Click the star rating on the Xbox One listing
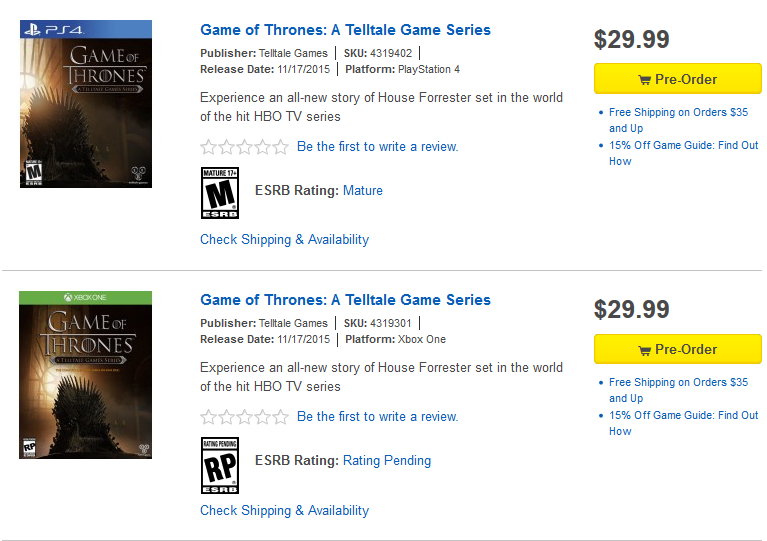767x541 pixels. [244, 417]
